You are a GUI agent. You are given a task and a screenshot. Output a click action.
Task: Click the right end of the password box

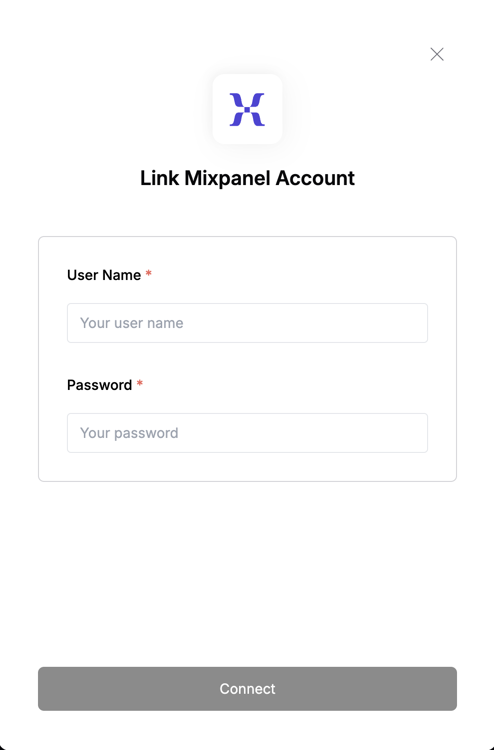pos(411,433)
